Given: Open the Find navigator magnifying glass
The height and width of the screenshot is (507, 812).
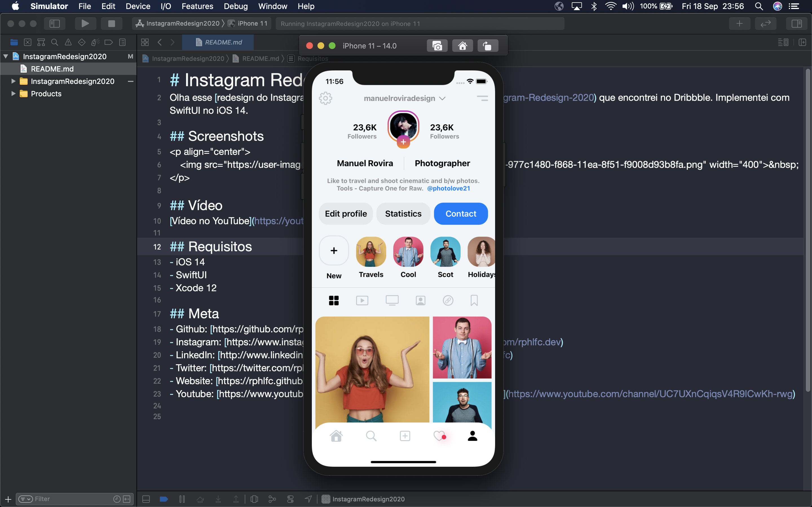Looking at the screenshot, I should (x=54, y=42).
